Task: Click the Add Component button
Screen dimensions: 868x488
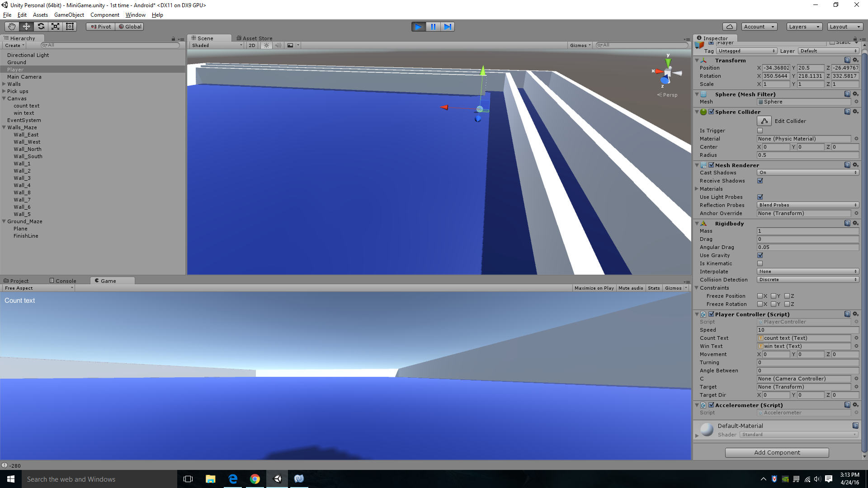Action: 777,452
